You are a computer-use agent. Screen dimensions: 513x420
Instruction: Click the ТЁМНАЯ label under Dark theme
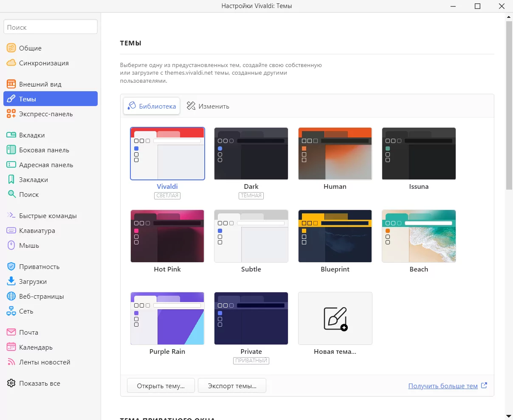click(251, 196)
